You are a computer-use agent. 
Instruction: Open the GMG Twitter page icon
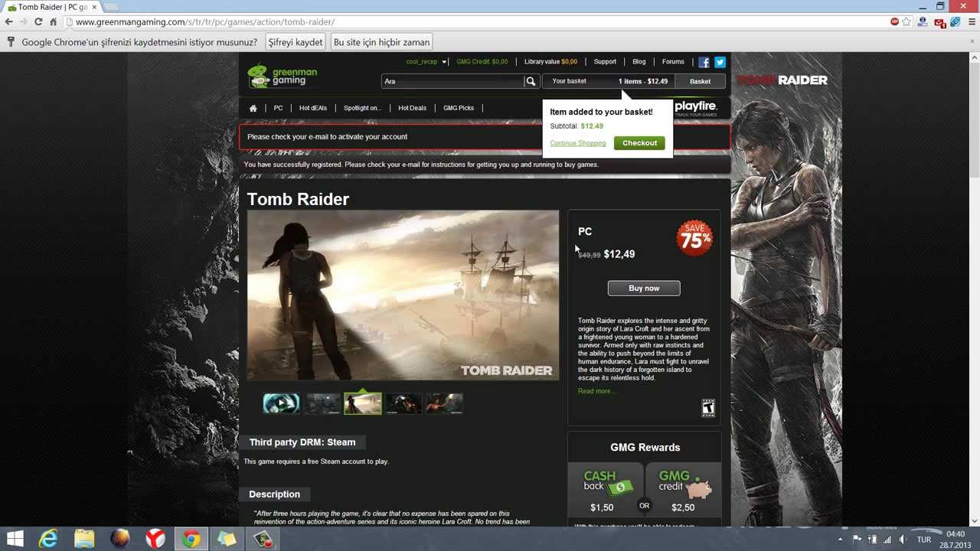click(720, 62)
